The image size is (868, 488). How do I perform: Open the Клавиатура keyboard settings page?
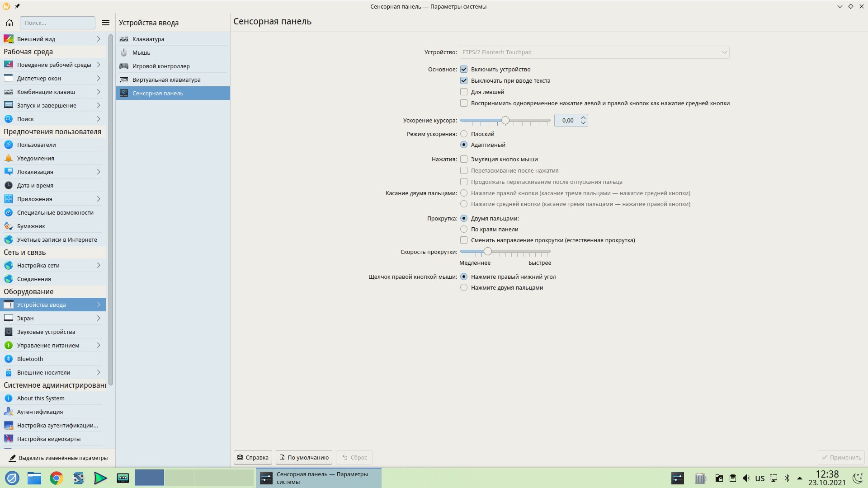pyautogui.click(x=148, y=39)
